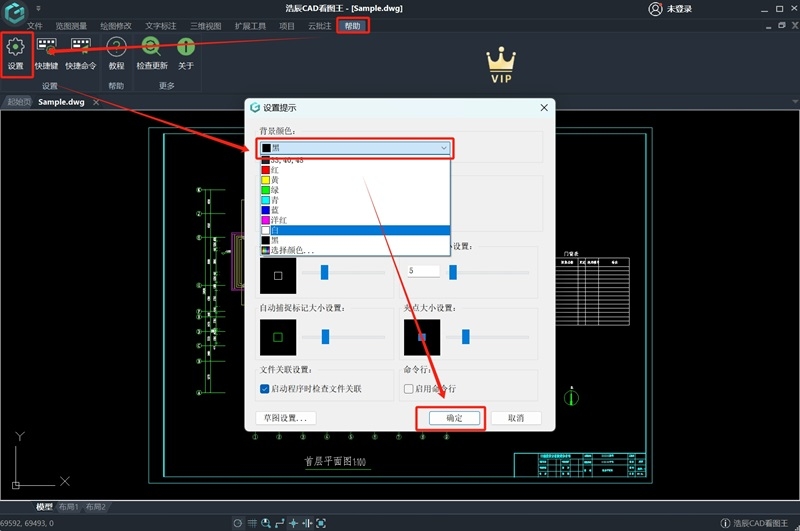
Task: Click the 自动捕捉标记大小 slider handle
Action: pos(326,337)
